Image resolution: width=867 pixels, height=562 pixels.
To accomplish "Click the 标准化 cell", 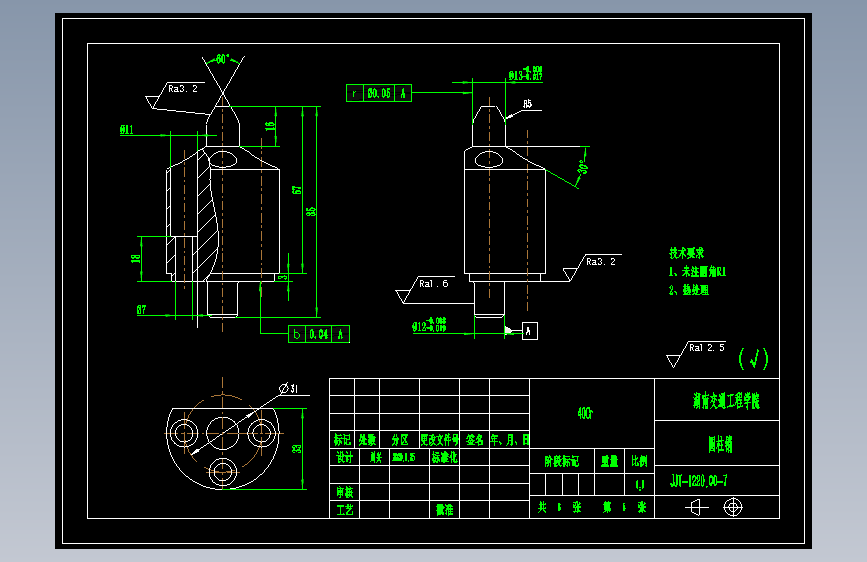I will pos(445,457).
